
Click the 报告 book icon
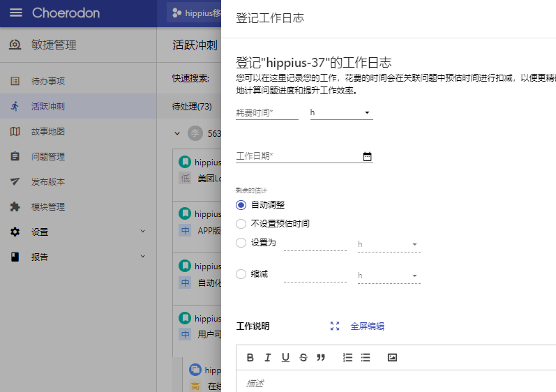[15, 257]
